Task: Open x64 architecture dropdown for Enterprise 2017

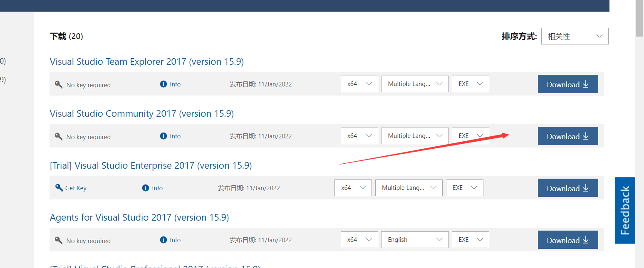Action: click(x=353, y=188)
